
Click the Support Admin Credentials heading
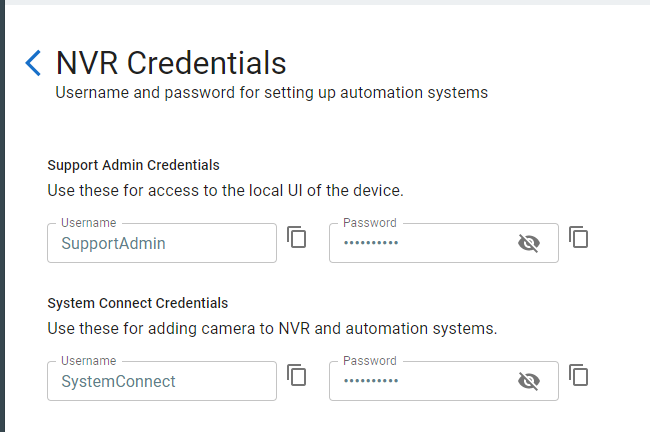point(133,165)
